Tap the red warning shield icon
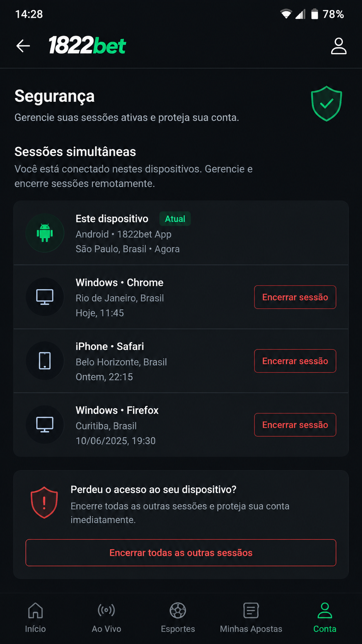362x644 pixels. pyautogui.click(x=44, y=502)
